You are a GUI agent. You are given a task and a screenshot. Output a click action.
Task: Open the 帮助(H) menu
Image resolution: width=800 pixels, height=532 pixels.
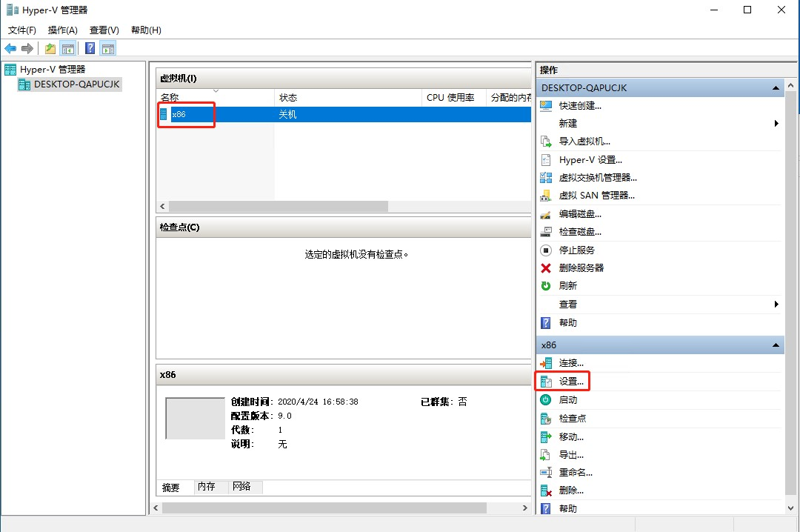pos(146,30)
